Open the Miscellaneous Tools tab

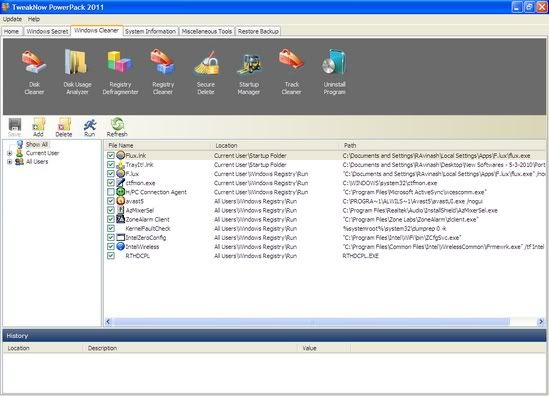pyautogui.click(x=207, y=31)
